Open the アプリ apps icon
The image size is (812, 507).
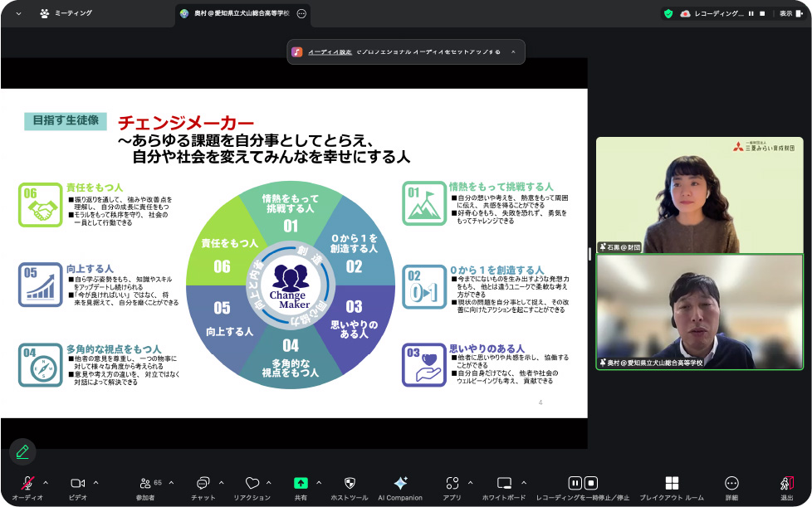(x=452, y=483)
